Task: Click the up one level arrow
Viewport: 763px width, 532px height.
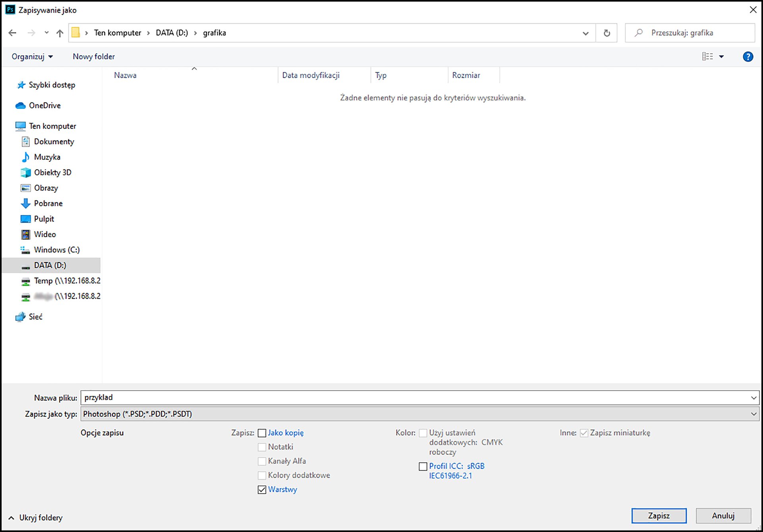Action: point(60,33)
